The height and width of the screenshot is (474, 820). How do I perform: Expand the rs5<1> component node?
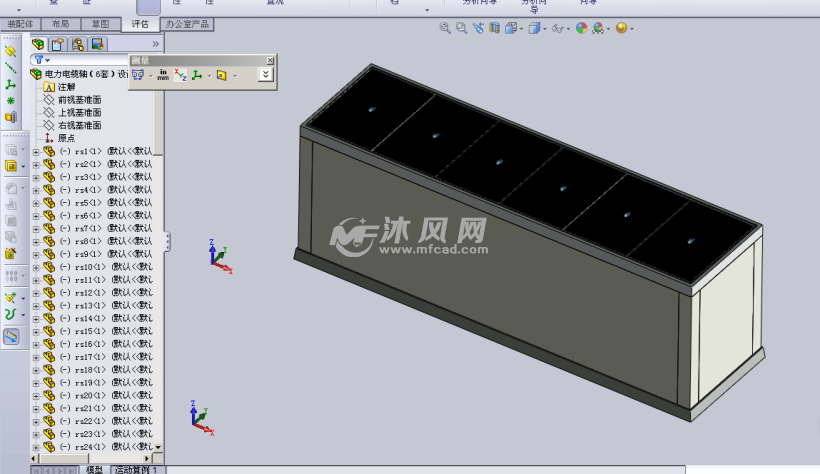coord(36,204)
